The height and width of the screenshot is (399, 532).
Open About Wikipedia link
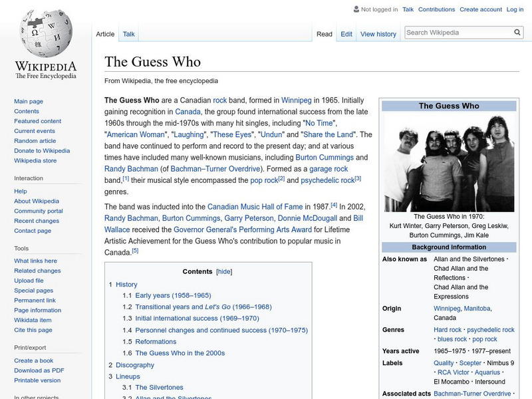[37, 201]
